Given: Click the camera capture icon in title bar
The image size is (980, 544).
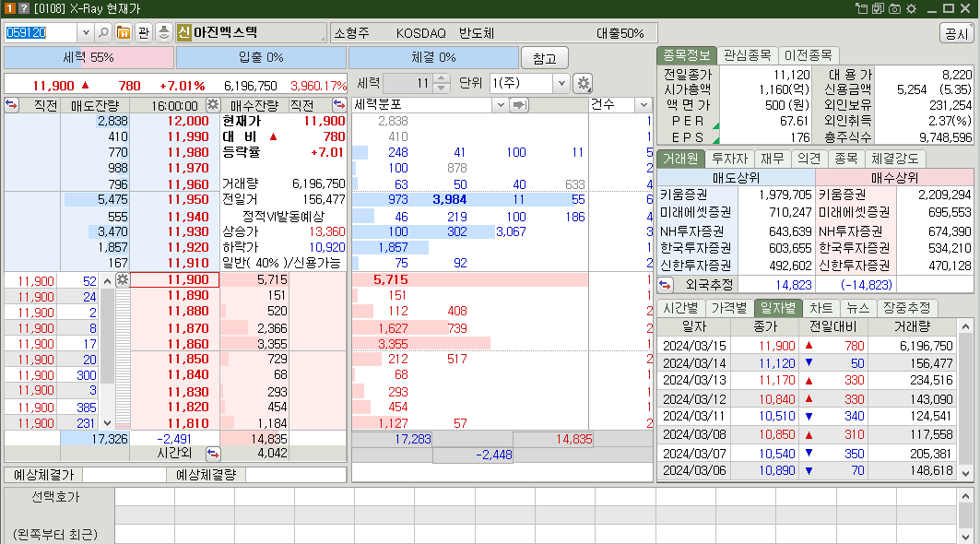Looking at the screenshot, I should (894, 8).
